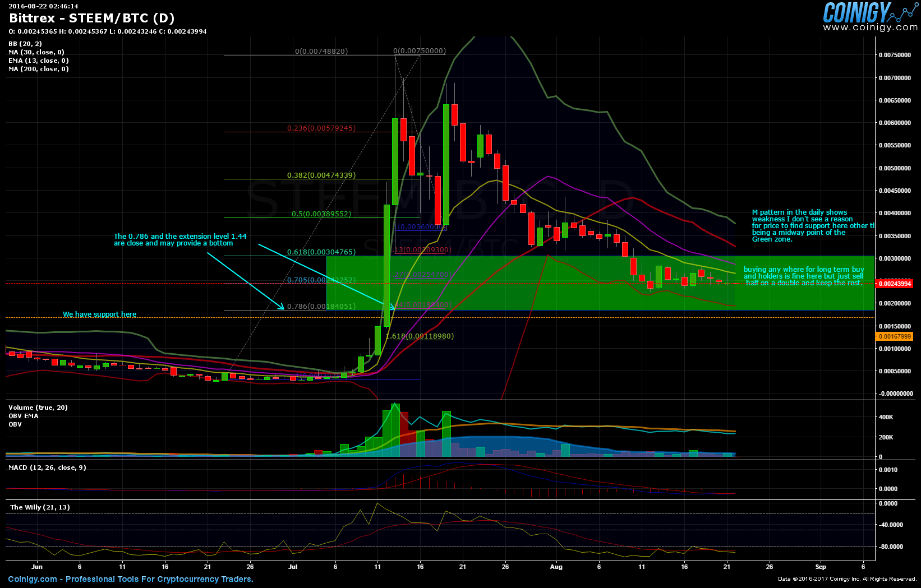The image size is (921, 588).
Task: Click the -80.0000 Willy axis label
Action: click(x=891, y=547)
